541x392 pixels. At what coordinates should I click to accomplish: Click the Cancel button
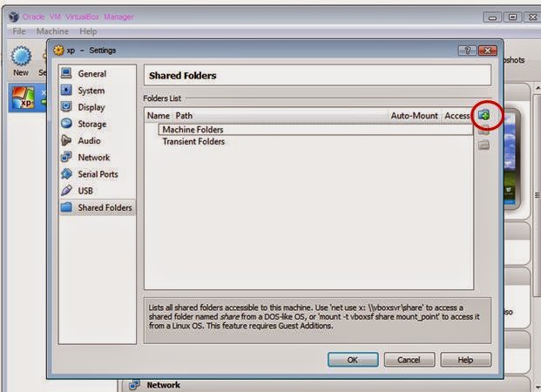tap(409, 360)
